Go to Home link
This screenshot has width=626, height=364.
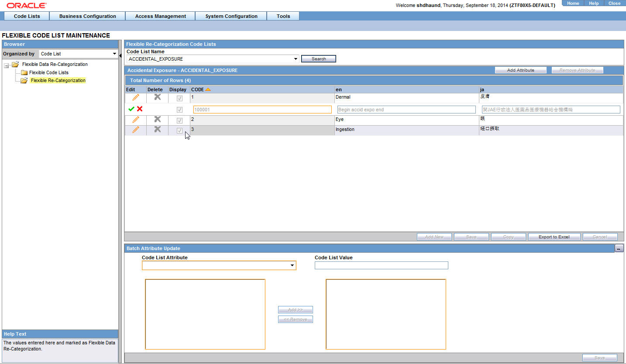573,3
